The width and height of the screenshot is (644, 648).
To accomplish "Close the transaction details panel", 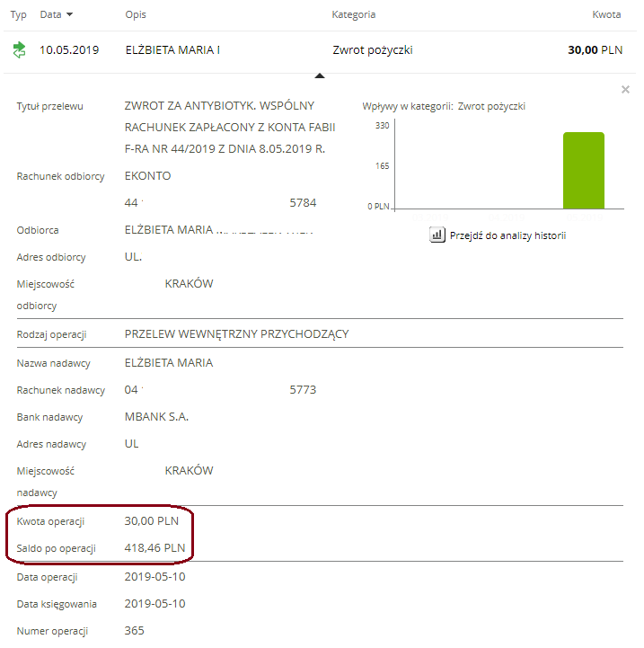I will coord(625,90).
